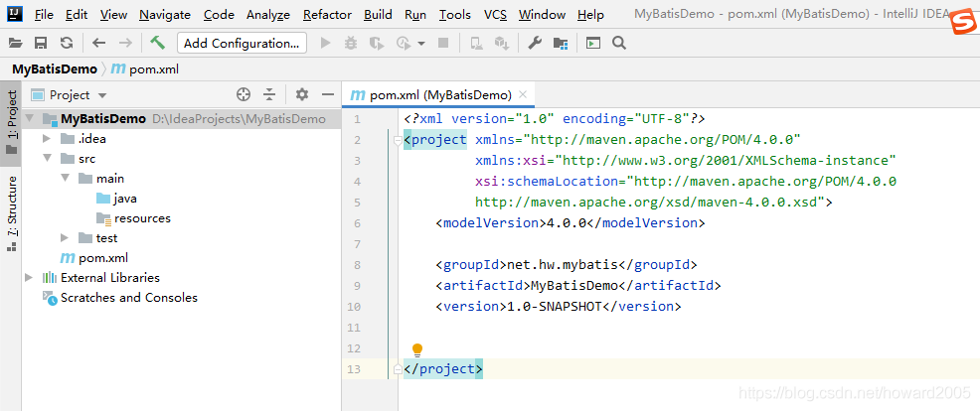Open the Build menu
Viewport: 980px width, 411px height.
378,14
